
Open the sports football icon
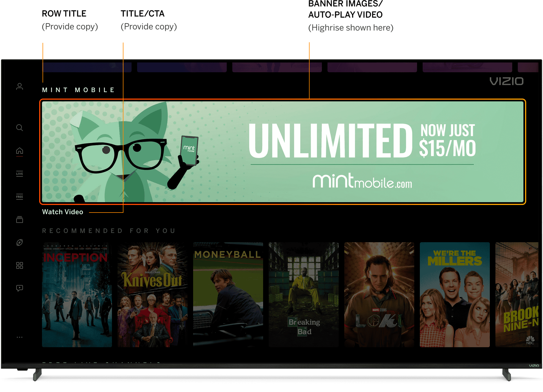[x=20, y=242]
